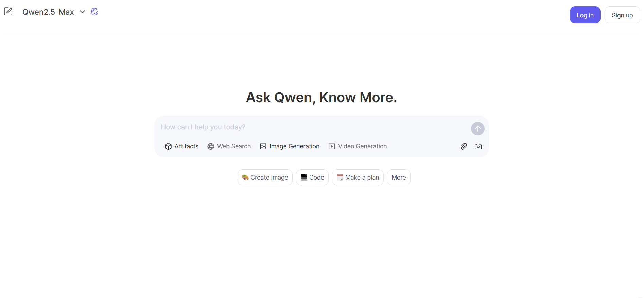This screenshot has height=298, width=644.
Task: Start a new chat with the compose icon
Action: click(8, 12)
